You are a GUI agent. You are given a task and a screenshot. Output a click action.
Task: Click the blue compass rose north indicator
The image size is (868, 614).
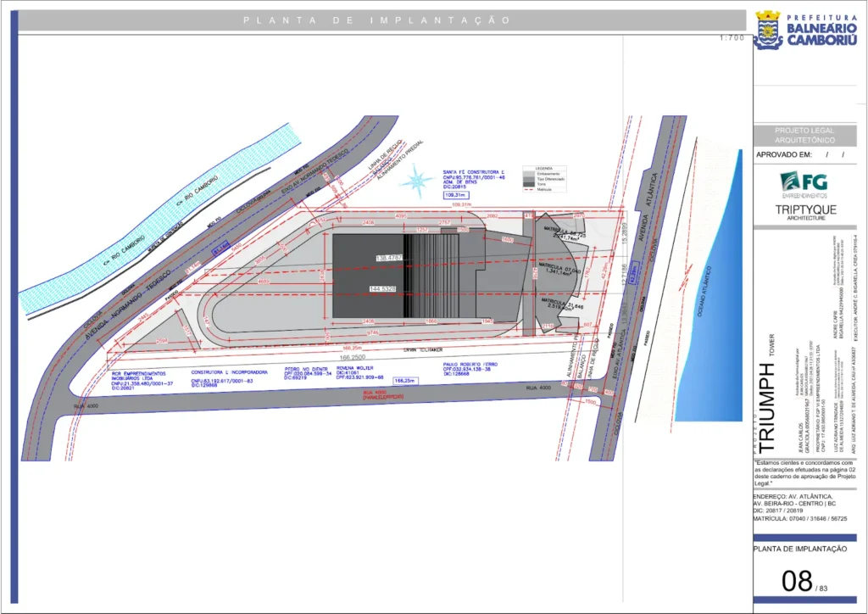click(x=415, y=179)
